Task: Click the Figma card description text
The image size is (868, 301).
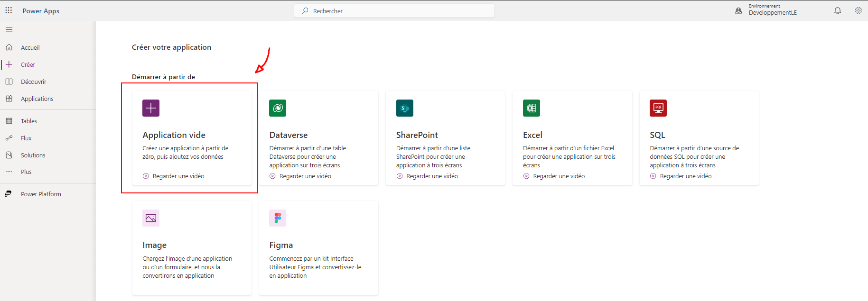Action: point(315,267)
